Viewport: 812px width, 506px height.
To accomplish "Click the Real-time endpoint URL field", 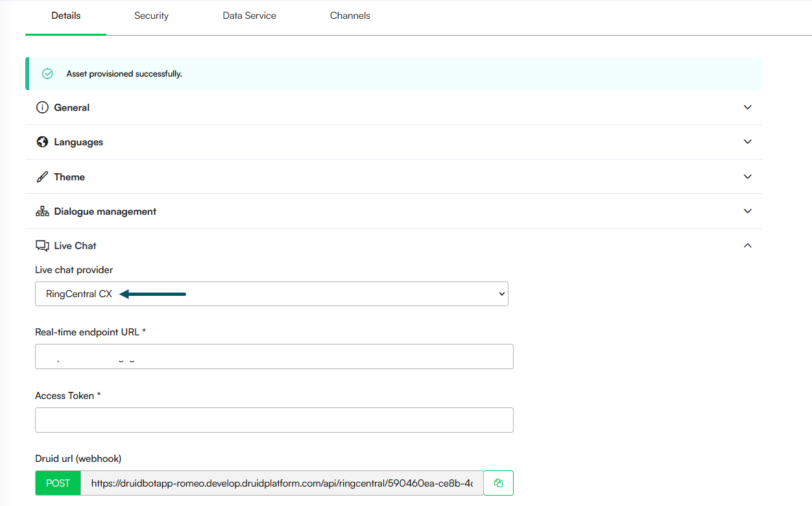I will click(274, 357).
